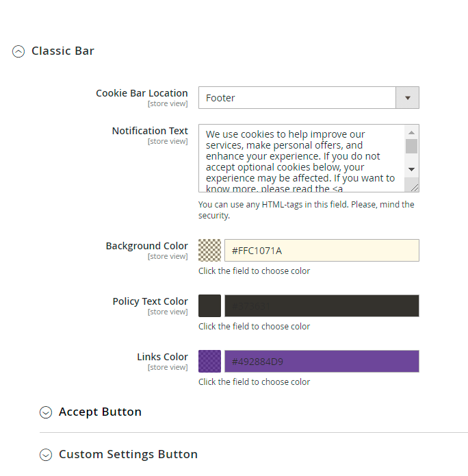Edit the Links Color hex field

click(x=322, y=362)
